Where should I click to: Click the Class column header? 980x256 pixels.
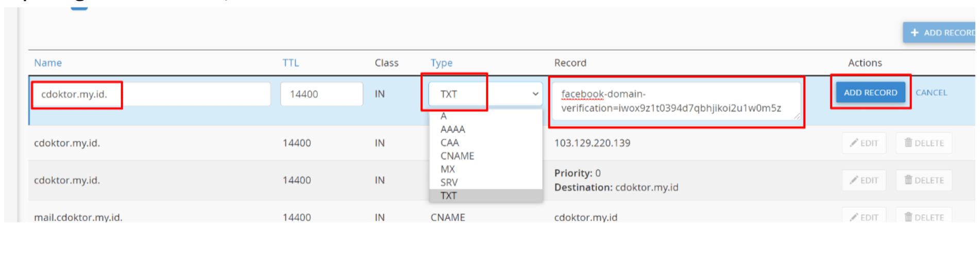pyautogui.click(x=386, y=63)
